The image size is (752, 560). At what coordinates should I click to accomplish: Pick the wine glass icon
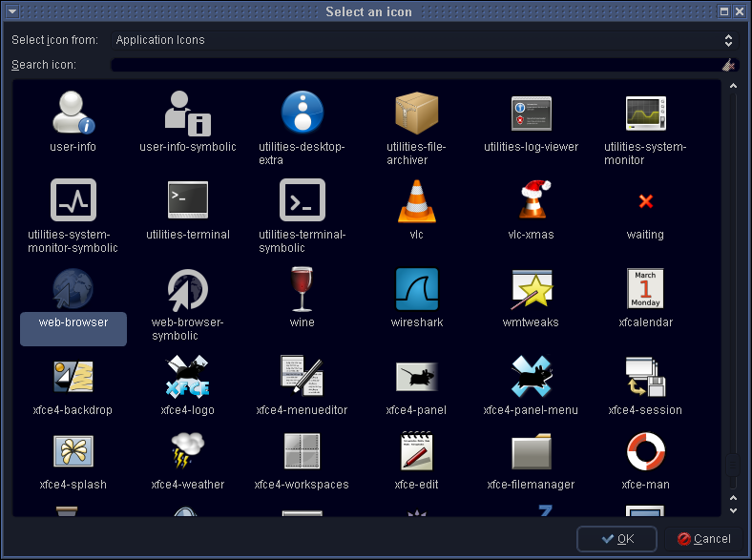[302, 288]
